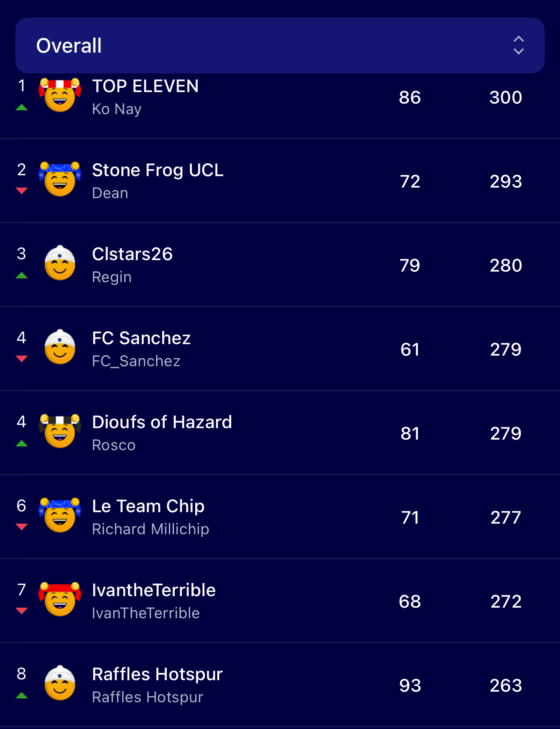The image size is (560, 729).
Task: Click the IvantheTerrible team name
Action: click(x=154, y=590)
